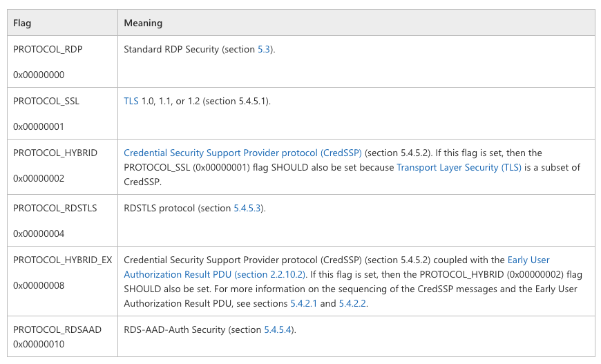This screenshot has height=364, width=601.
Task: Select the PROTOCOL_RDSAAD flag name
Action: 57,329
